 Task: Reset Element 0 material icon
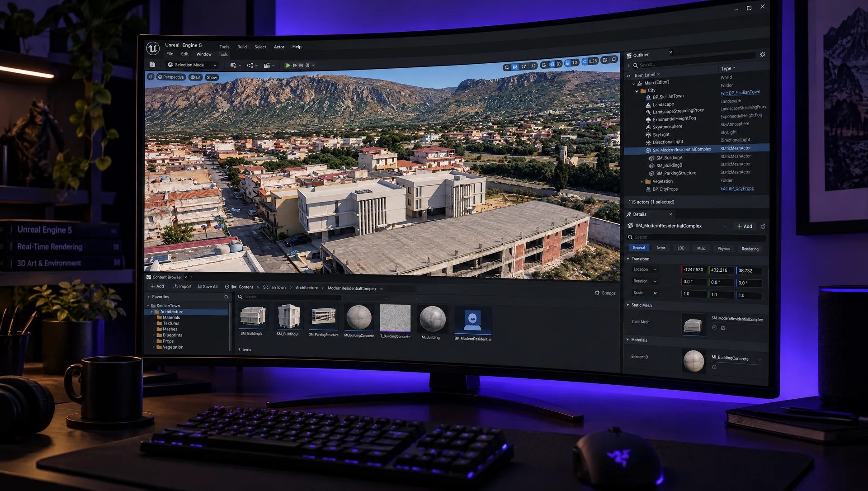pyautogui.click(x=714, y=367)
